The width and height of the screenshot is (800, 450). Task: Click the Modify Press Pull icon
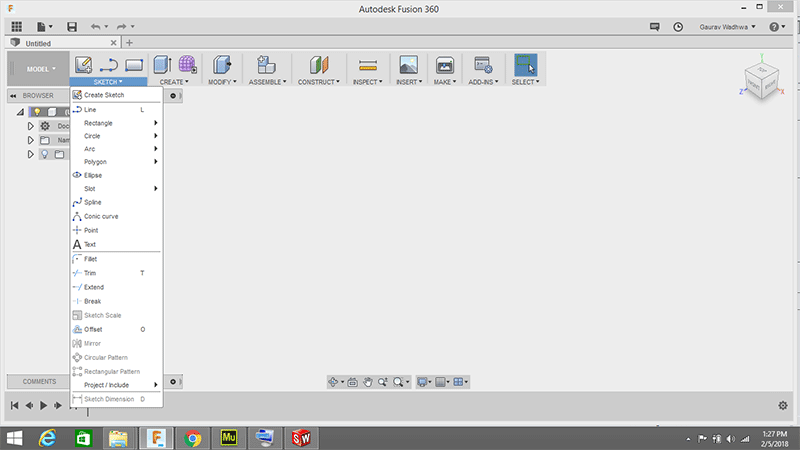click(222, 65)
